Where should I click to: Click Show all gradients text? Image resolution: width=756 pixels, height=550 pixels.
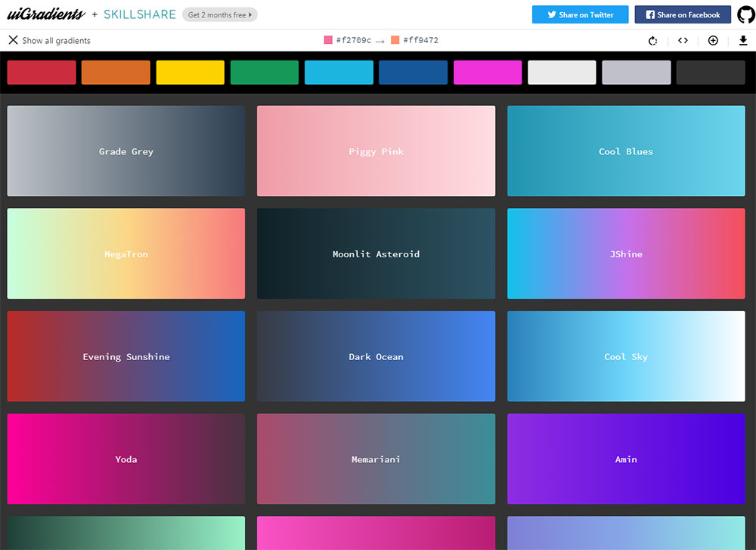pyautogui.click(x=56, y=41)
